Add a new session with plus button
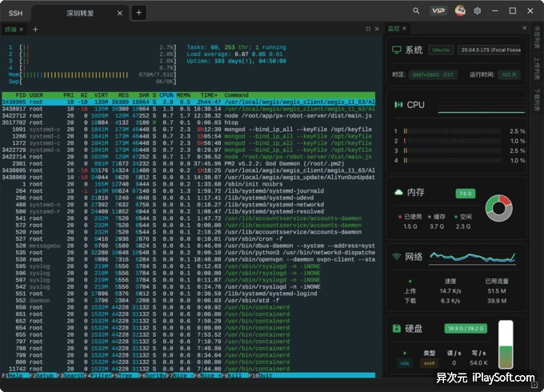 coord(138,13)
